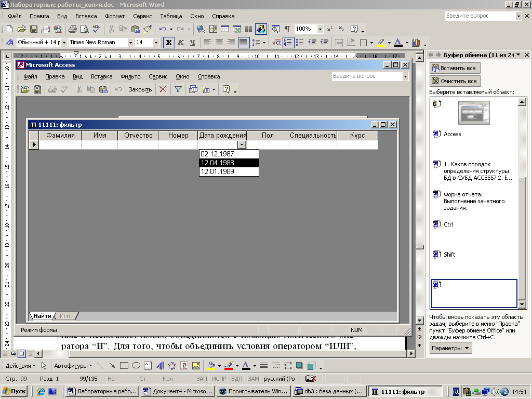
Task: Click the Bulleted list icon in Word
Action: (300, 43)
